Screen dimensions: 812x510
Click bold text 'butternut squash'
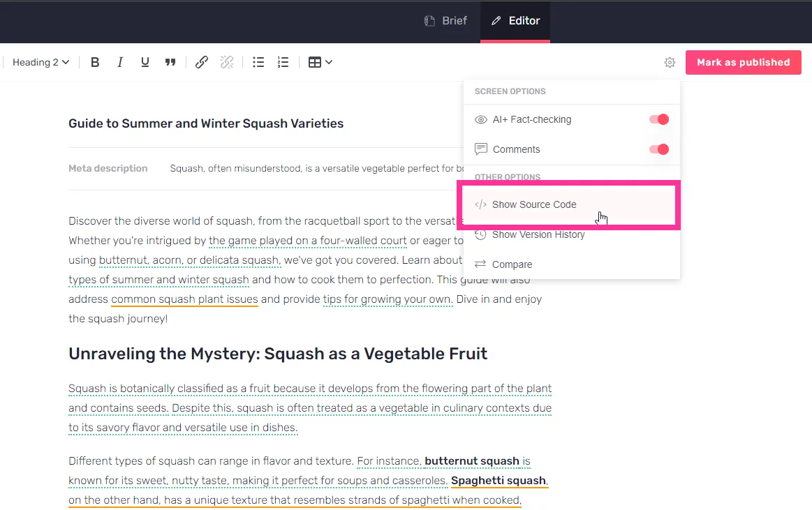tap(472, 461)
